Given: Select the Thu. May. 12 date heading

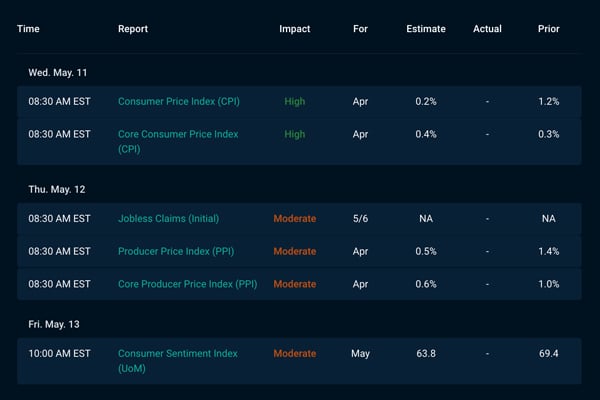Looking at the screenshot, I should [x=57, y=189].
